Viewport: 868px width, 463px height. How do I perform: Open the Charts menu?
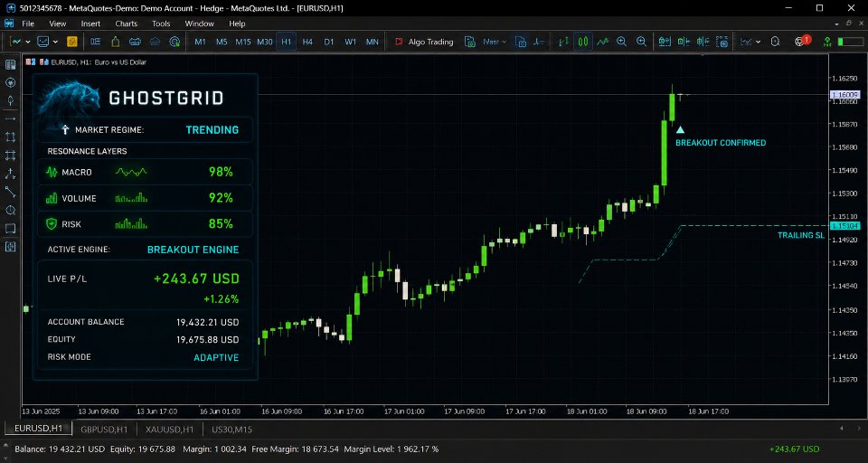coord(127,24)
